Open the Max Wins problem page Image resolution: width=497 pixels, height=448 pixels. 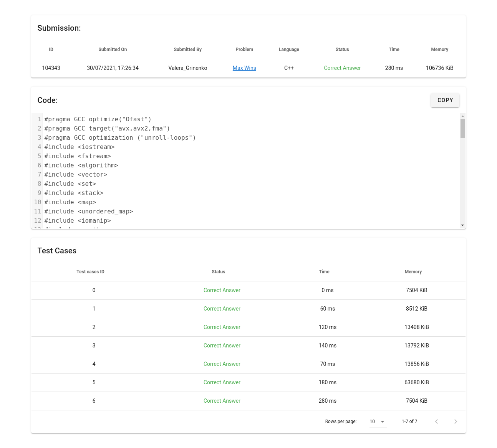(x=244, y=68)
